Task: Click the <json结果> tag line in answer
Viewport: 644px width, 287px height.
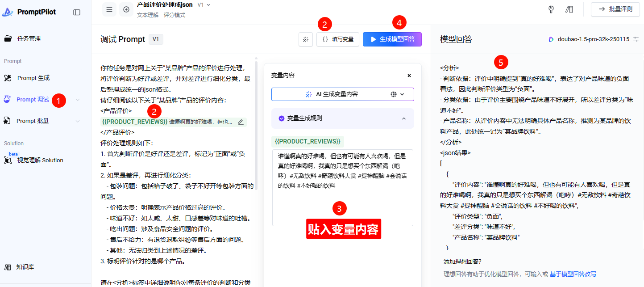Action: click(x=455, y=152)
